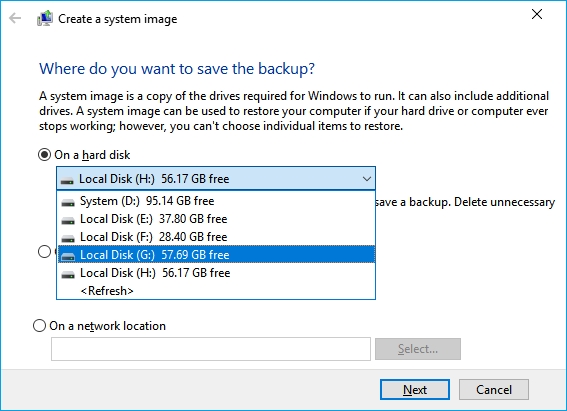Click the drive icon beside Local Disk (E:)
This screenshot has height=411, width=567.
tap(68, 221)
